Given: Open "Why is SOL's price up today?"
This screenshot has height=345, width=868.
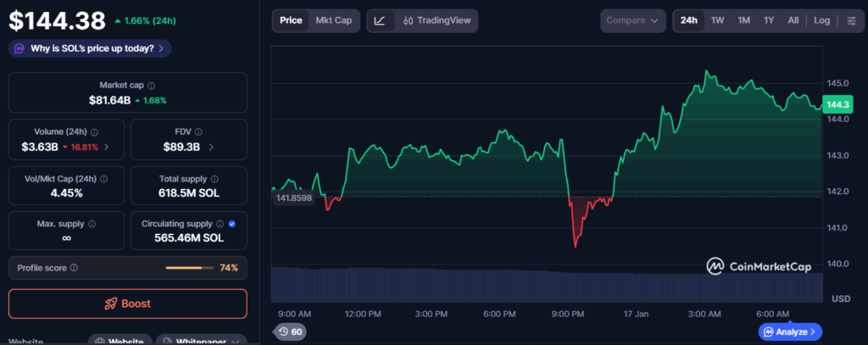Looking at the screenshot, I should coord(90,48).
